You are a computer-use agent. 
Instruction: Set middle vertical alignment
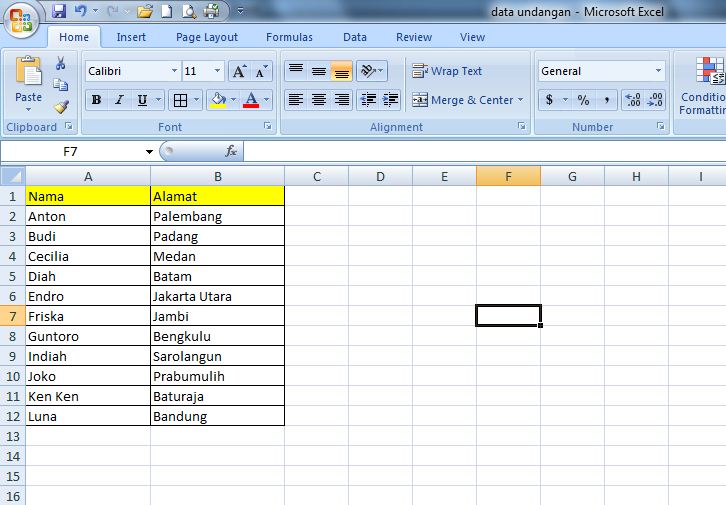[x=319, y=71]
